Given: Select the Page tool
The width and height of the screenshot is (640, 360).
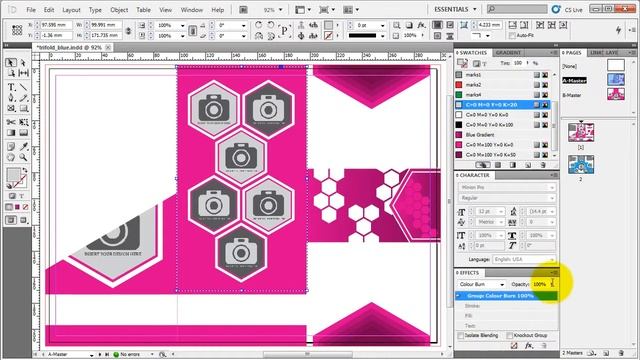Looking at the screenshot, I should pos(11,73).
